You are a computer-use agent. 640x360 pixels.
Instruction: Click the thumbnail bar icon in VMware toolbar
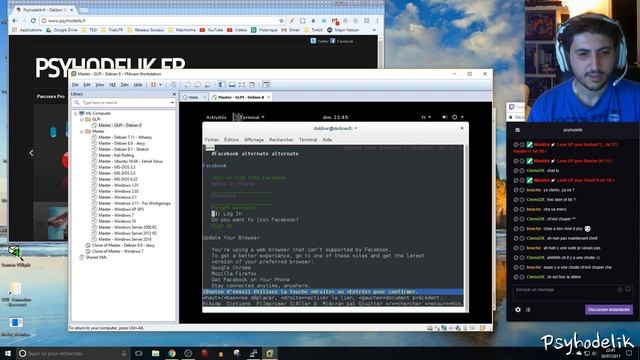click(232, 85)
